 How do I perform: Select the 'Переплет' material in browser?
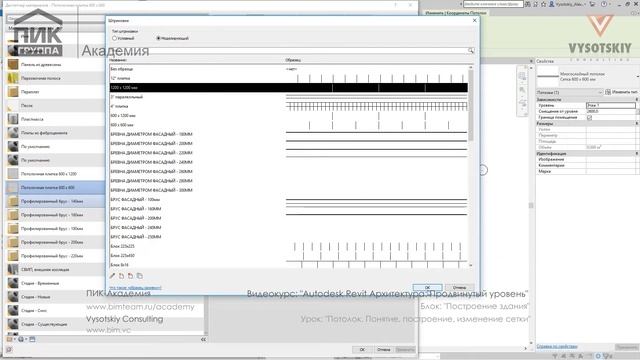click(x=56, y=92)
